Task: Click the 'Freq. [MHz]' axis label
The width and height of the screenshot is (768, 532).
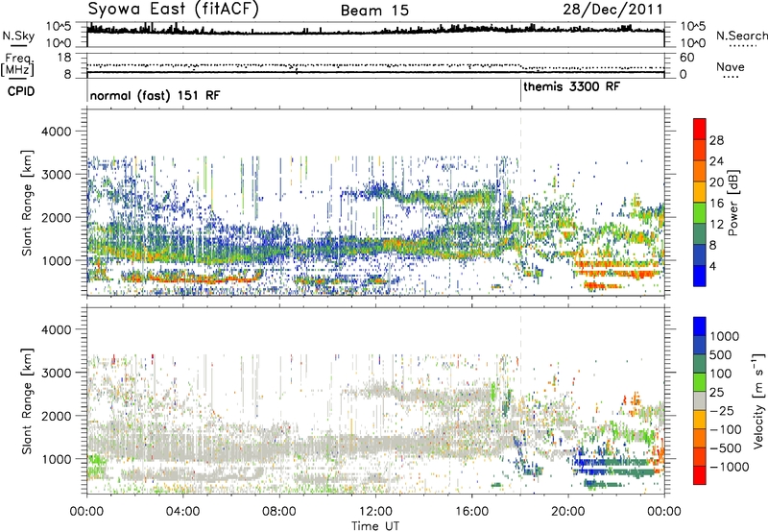Action: pos(18,65)
